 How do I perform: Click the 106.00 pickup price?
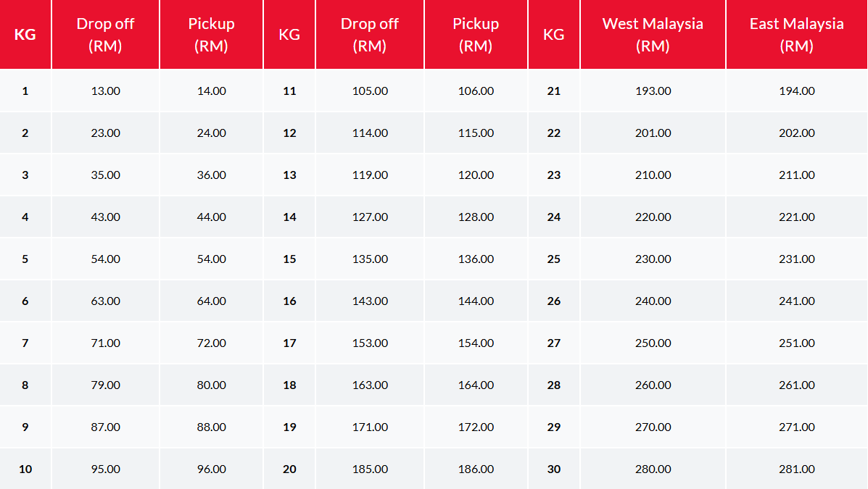tap(476, 91)
